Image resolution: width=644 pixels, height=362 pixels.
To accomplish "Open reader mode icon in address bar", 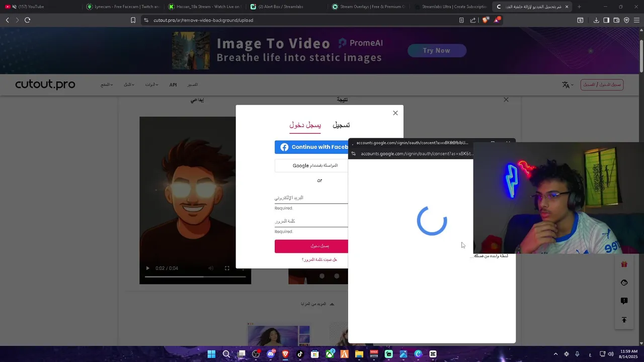I will click(x=461, y=20).
